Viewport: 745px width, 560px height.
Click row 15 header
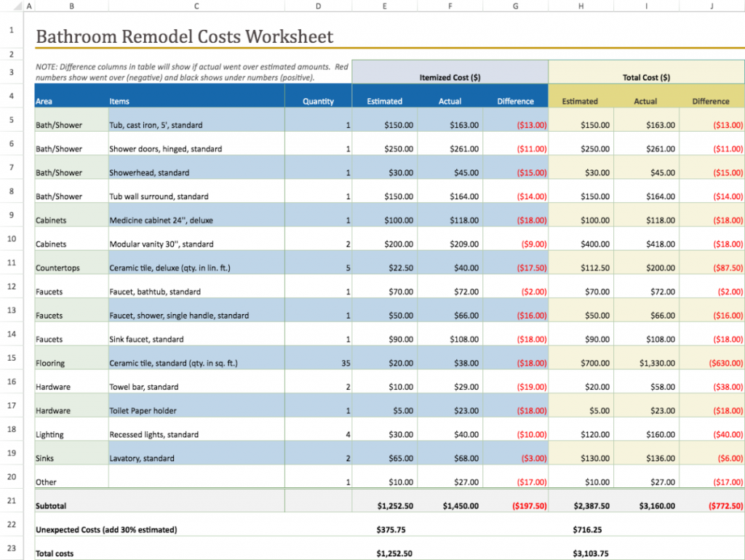[12, 358]
